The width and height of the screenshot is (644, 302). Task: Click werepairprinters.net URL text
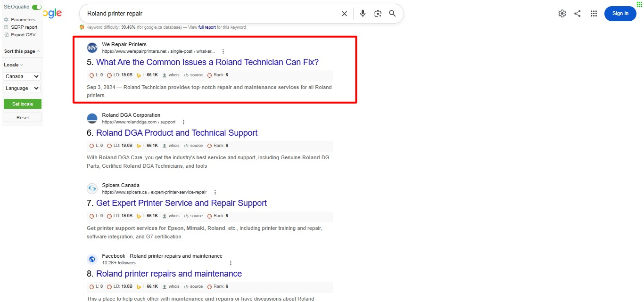pyautogui.click(x=158, y=51)
